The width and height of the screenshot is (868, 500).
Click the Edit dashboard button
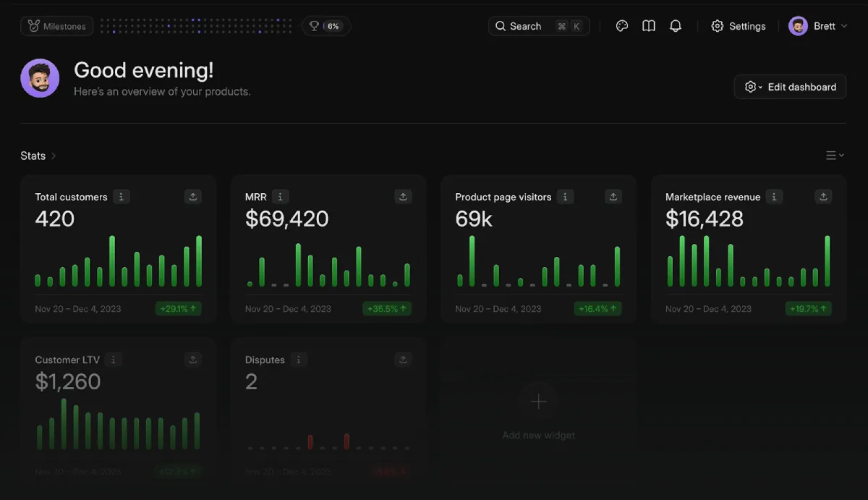click(x=801, y=86)
